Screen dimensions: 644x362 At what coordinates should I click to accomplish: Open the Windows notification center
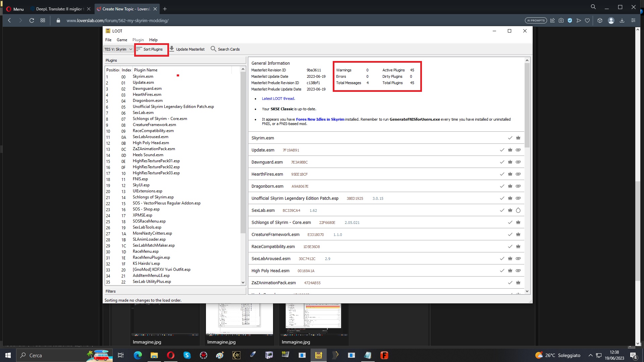point(633,356)
